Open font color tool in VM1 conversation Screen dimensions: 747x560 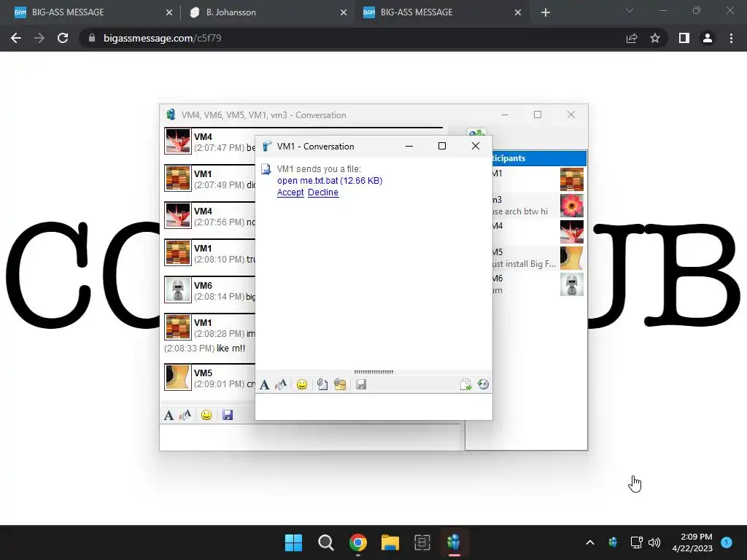tap(281, 385)
